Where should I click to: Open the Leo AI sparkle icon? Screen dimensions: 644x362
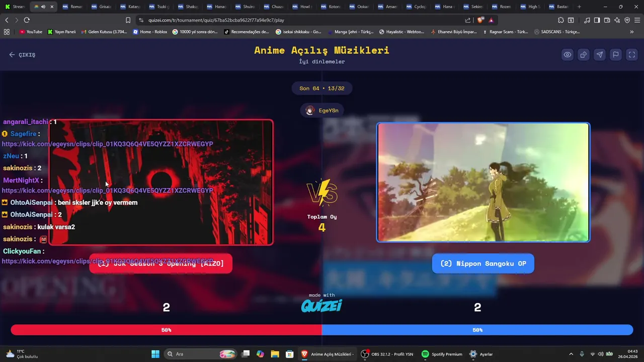click(617, 20)
